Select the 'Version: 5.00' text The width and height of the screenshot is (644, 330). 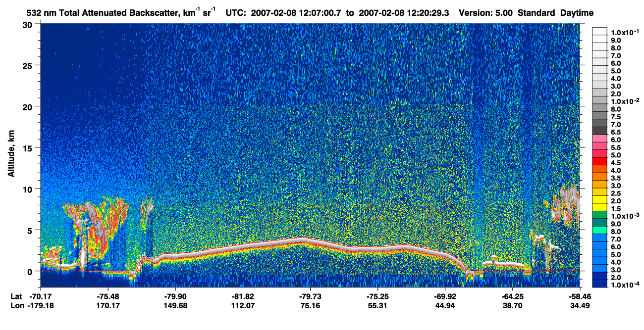pyautogui.click(x=486, y=13)
